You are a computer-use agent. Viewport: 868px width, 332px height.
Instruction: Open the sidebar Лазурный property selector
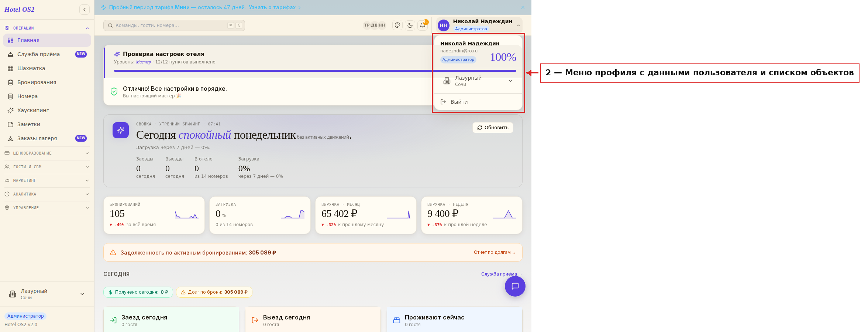tap(47, 294)
